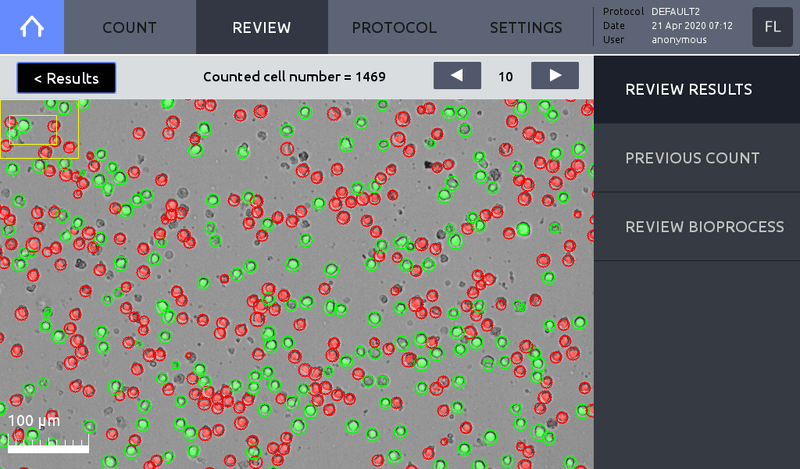Open REVIEW BIOPROCESS menu item
800x469 pixels.
coord(697,227)
